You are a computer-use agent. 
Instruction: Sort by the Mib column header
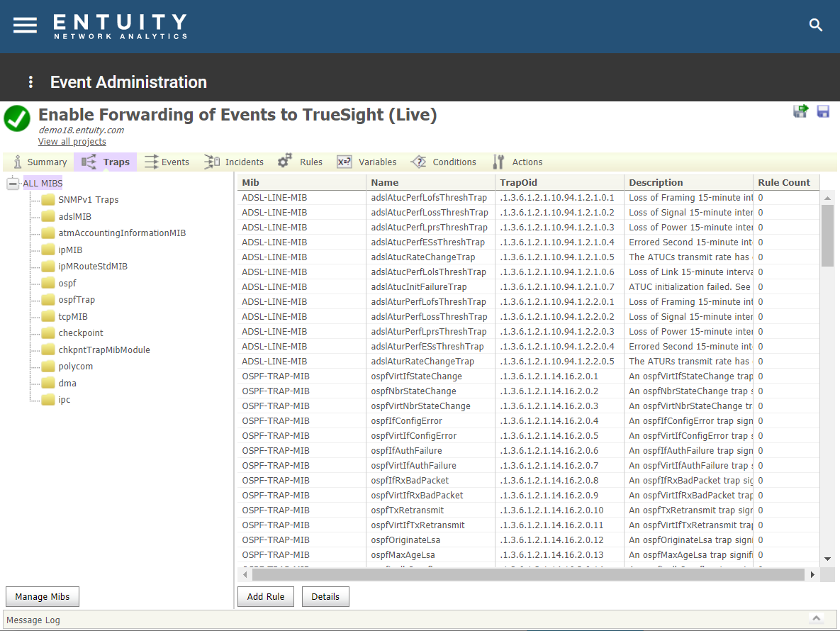(x=301, y=183)
